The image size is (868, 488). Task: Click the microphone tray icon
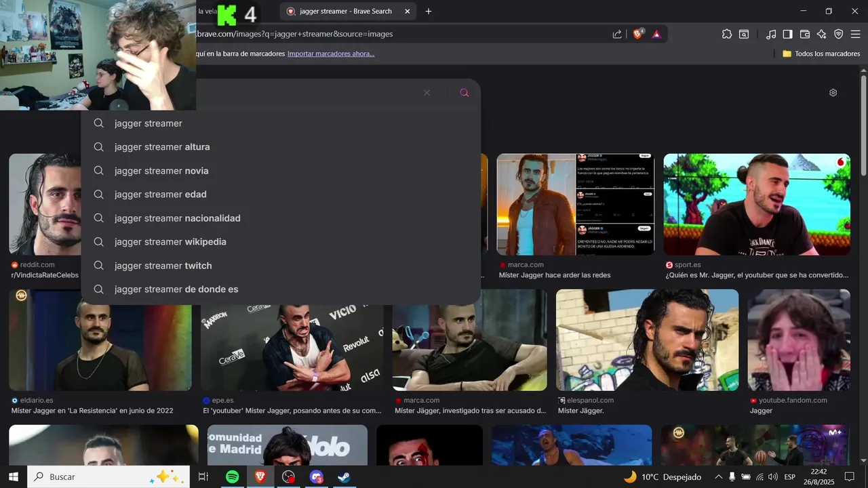tap(732, 477)
